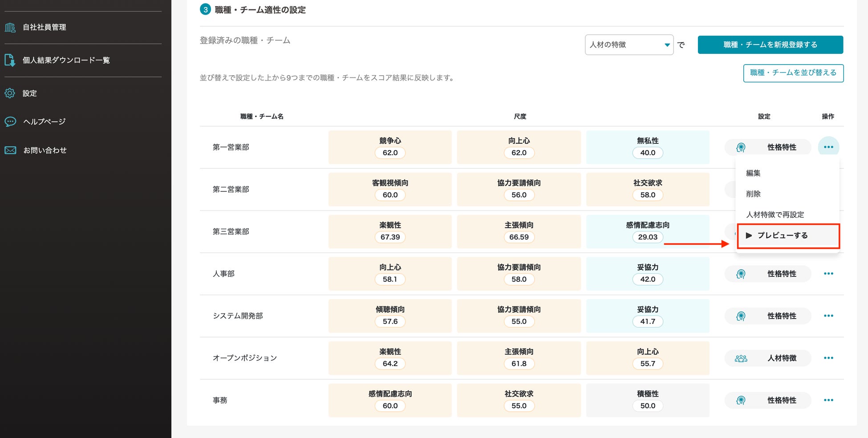The image size is (868, 438).
Task: Click the 人材特徴 setting badge for オープンポジション
Action: pos(767,358)
